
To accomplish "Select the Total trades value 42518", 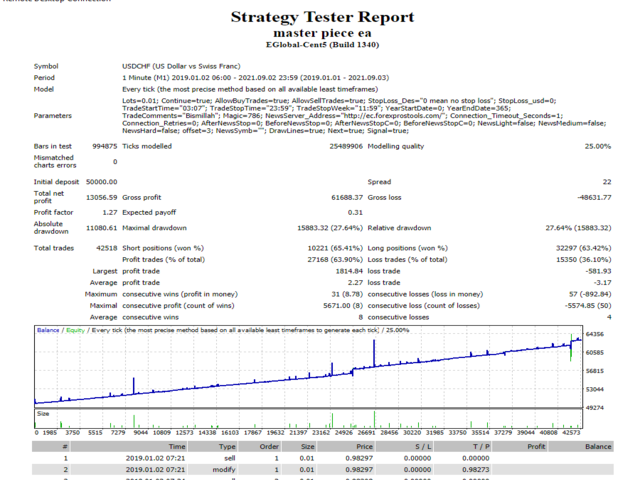I will (107, 248).
